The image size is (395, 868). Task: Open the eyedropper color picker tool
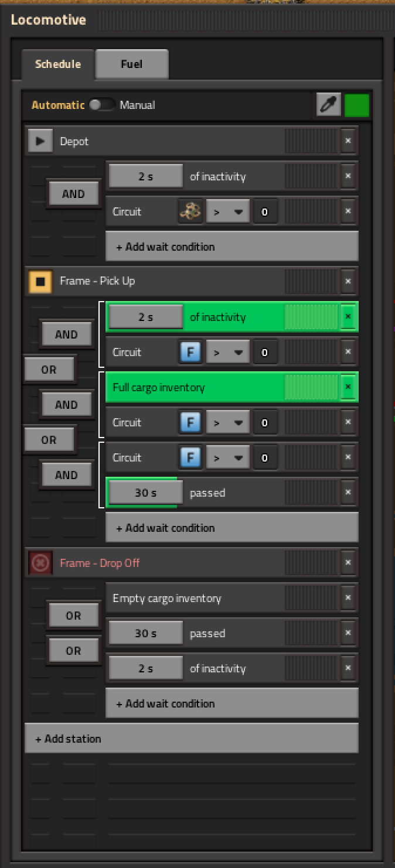tap(328, 105)
